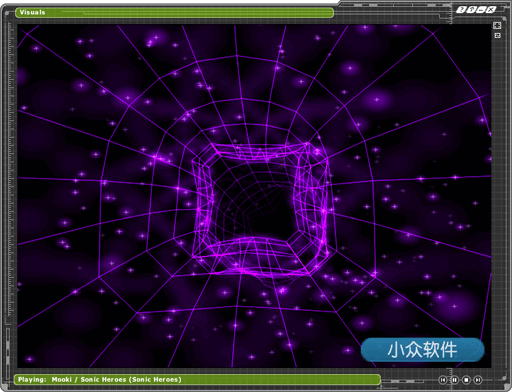
Task: Close the Visuals window
Action: pyautogui.click(x=491, y=9)
